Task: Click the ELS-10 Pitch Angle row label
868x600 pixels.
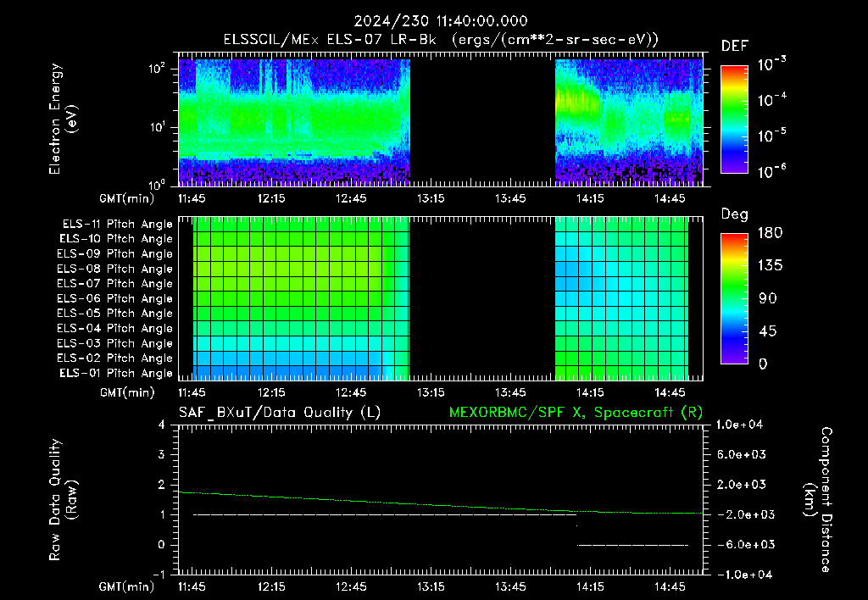Action: click(x=116, y=239)
